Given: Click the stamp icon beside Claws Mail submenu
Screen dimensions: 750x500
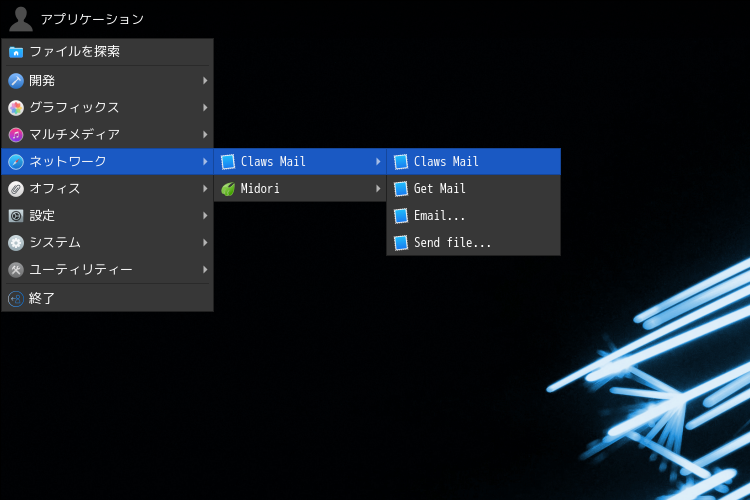Looking at the screenshot, I should click(228, 162).
